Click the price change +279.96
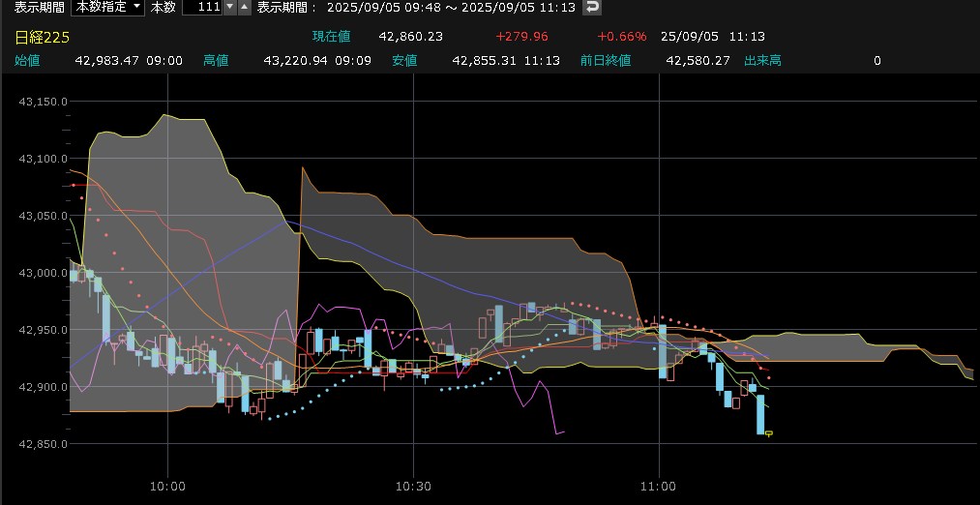 (x=521, y=36)
